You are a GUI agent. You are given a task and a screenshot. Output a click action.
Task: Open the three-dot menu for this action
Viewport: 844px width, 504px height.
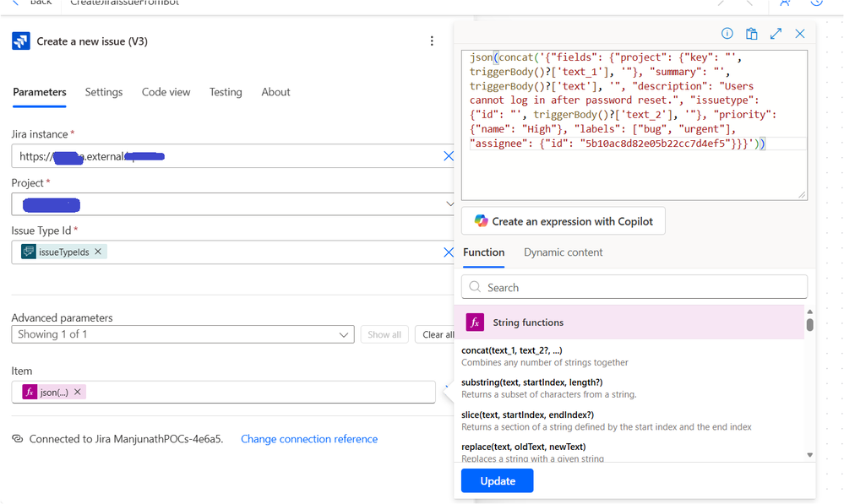point(432,41)
